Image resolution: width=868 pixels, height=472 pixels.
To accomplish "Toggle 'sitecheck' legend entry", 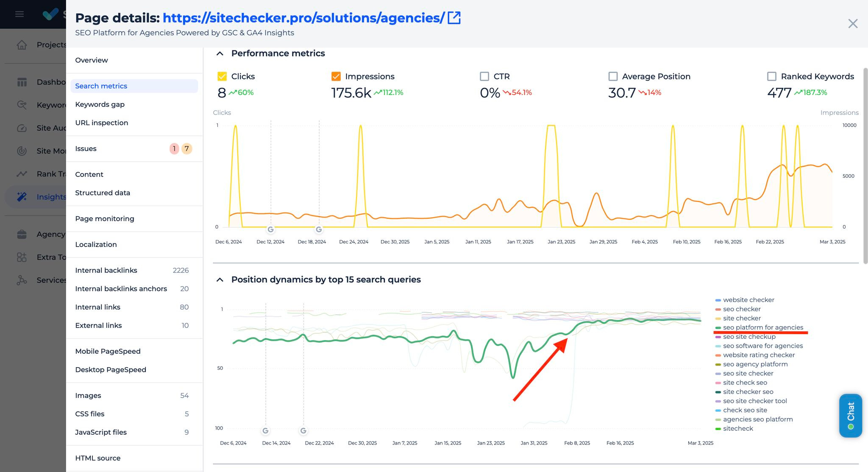I will click(734, 428).
